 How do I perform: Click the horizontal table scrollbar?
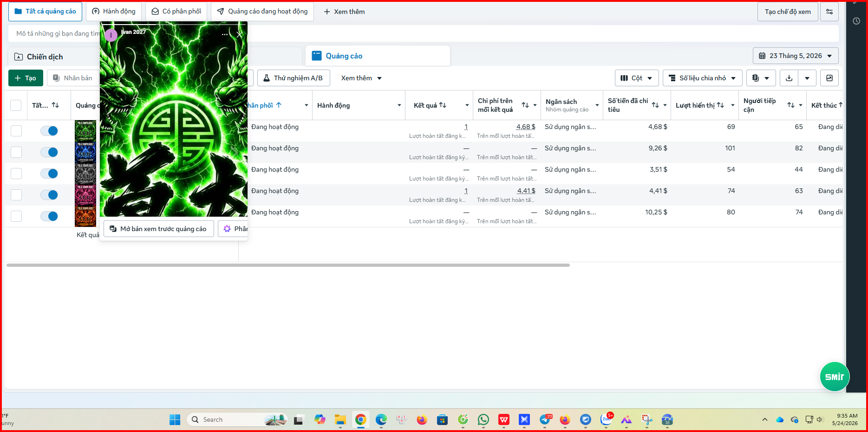click(288, 265)
